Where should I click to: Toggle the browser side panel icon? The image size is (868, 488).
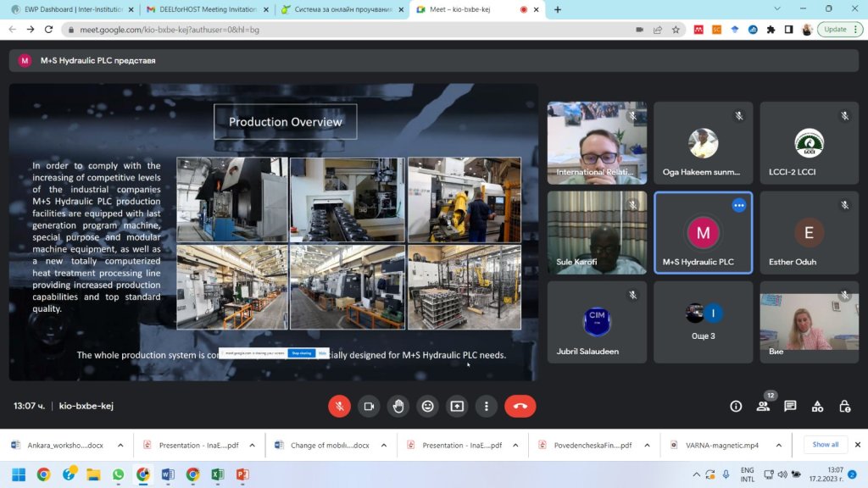(x=789, y=30)
